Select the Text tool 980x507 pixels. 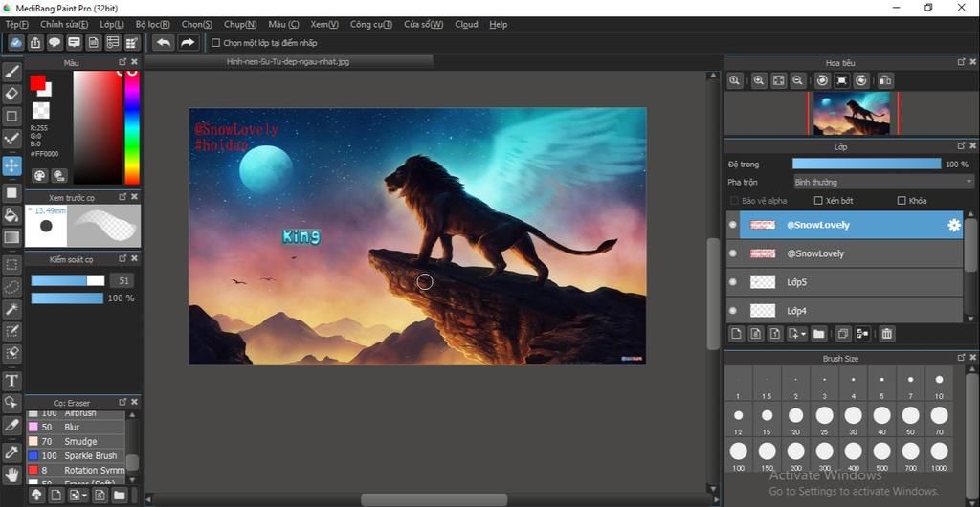[x=11, y=381]
